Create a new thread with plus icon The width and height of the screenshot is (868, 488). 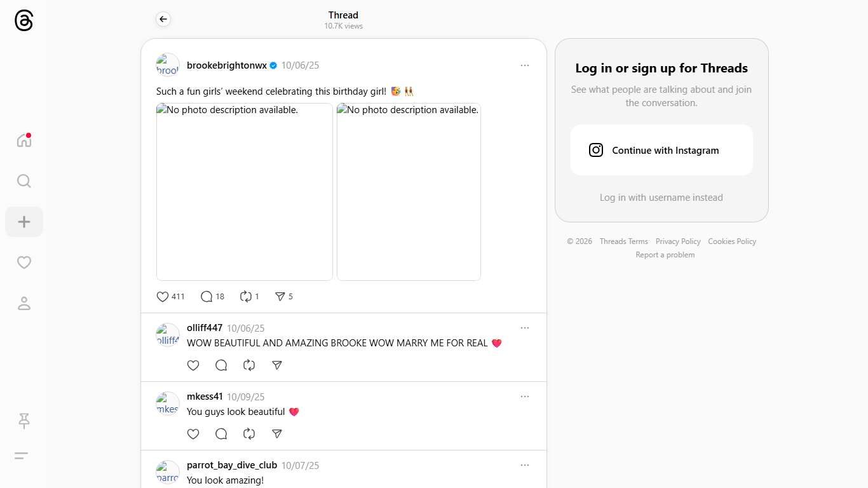click(24, 222)
